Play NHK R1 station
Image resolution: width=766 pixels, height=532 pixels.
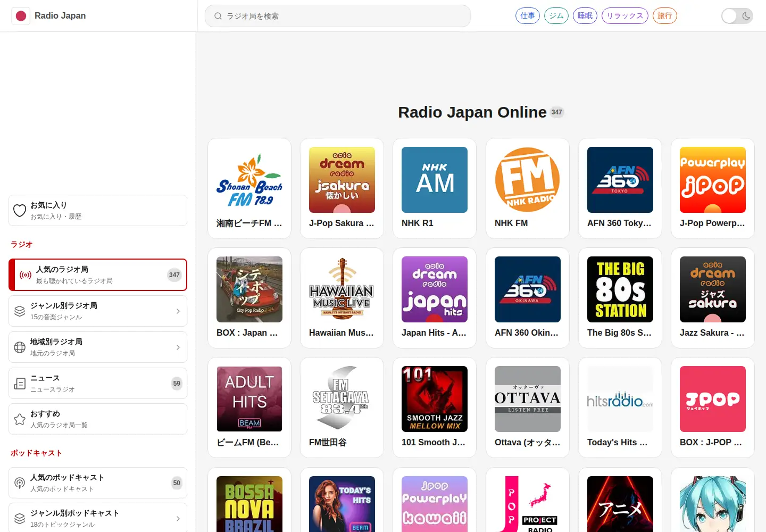[x=435, y=188]
